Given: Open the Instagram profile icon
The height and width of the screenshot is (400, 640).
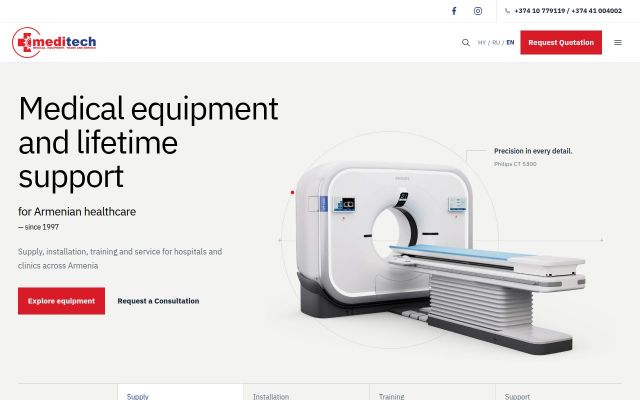Looking at the screenshot, I should pyautogui.click(x=478, y=11).
